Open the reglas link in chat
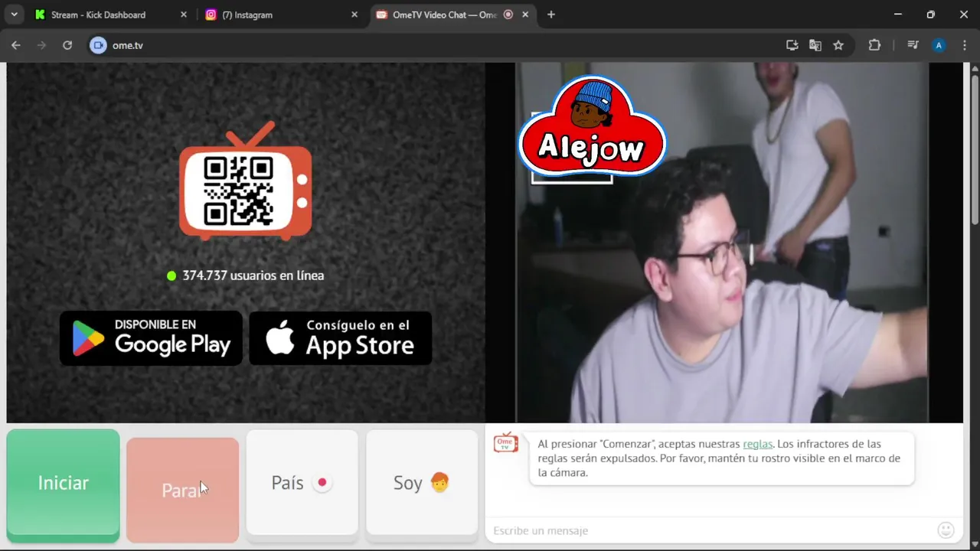980x551 pixels. (x=757, y=444)
